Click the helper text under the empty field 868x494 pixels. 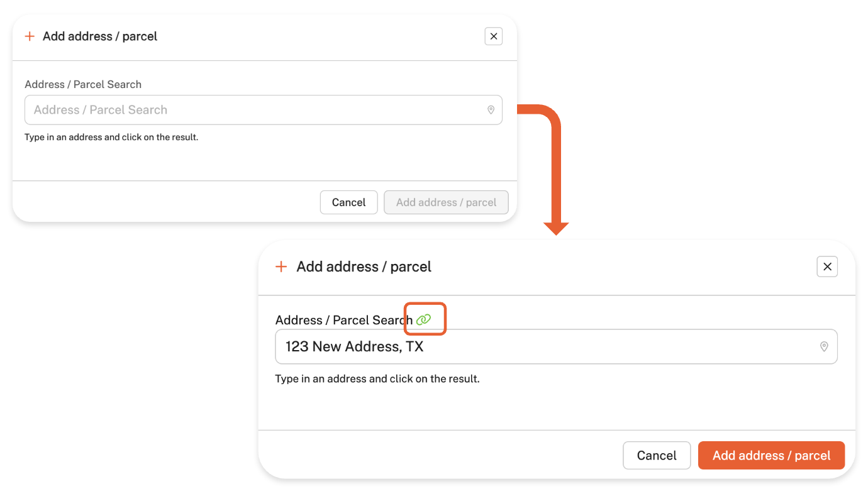(x=111, y=137)
